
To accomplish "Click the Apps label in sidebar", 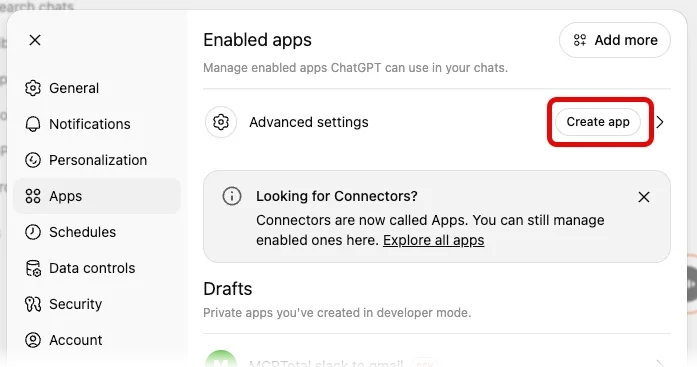I will [x=65, y=196].
